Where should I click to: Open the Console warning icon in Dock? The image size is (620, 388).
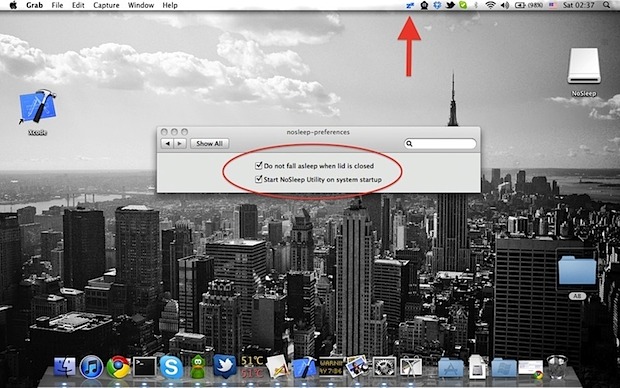pyautogui.click(x=331, y=367)
